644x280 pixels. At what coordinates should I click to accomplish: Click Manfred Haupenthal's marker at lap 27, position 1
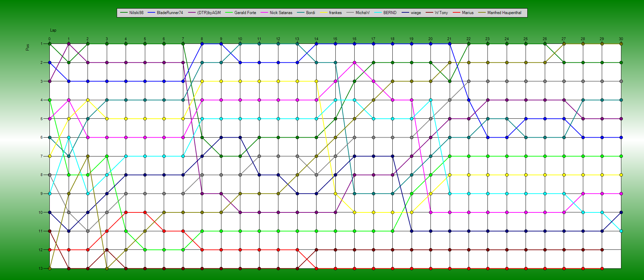point(564,44)
